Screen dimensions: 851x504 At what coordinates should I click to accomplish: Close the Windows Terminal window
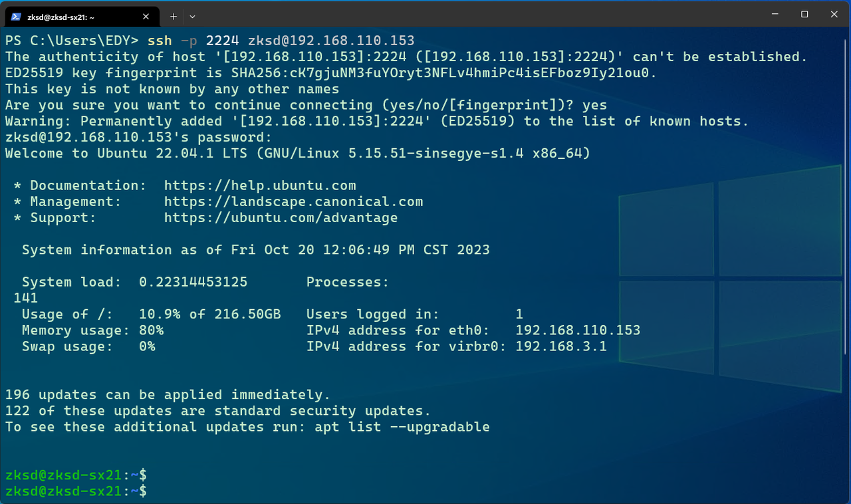[x=834, y=15]
